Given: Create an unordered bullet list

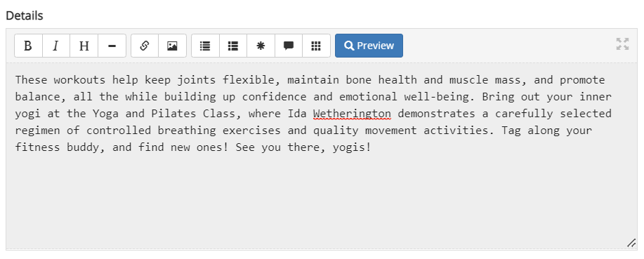Looking at the screenshot, I should click(x=205, y=46).
